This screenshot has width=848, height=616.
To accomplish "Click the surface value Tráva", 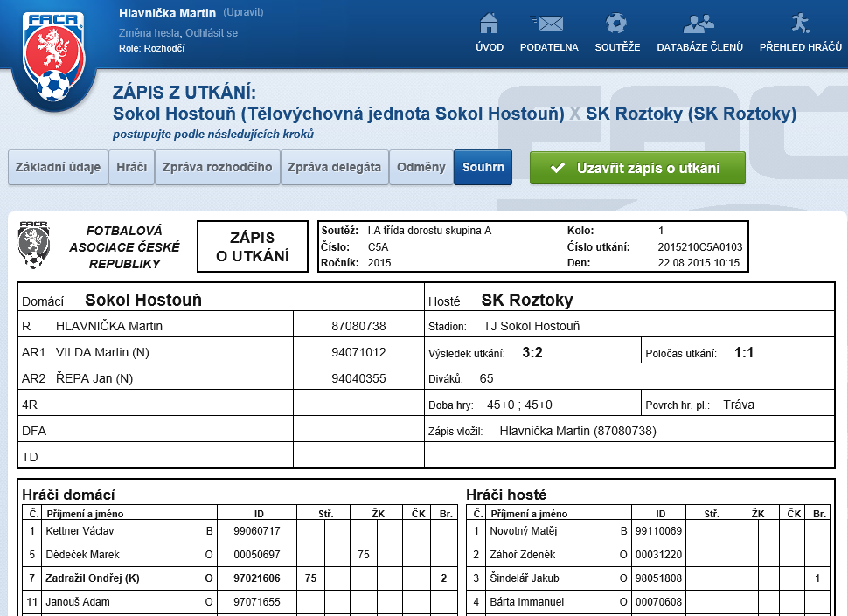I will 739,405.
